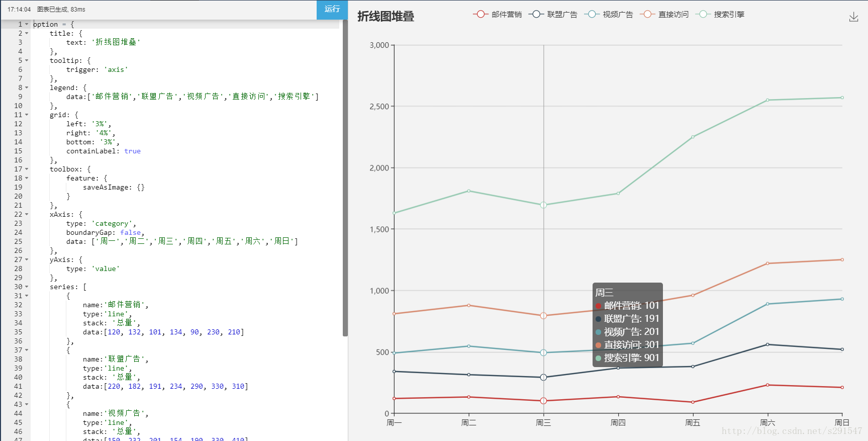Image resolution: width=868 pixels, height=441 pixels.
Task: Place cursor on boundaryGap: false line
Action: click(x=106, y=232)
